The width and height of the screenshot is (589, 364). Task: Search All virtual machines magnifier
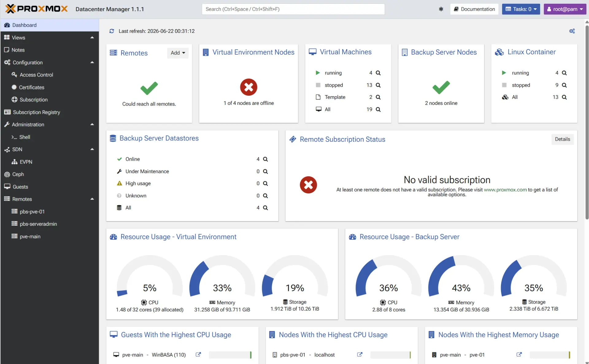[x=378, y=109]
